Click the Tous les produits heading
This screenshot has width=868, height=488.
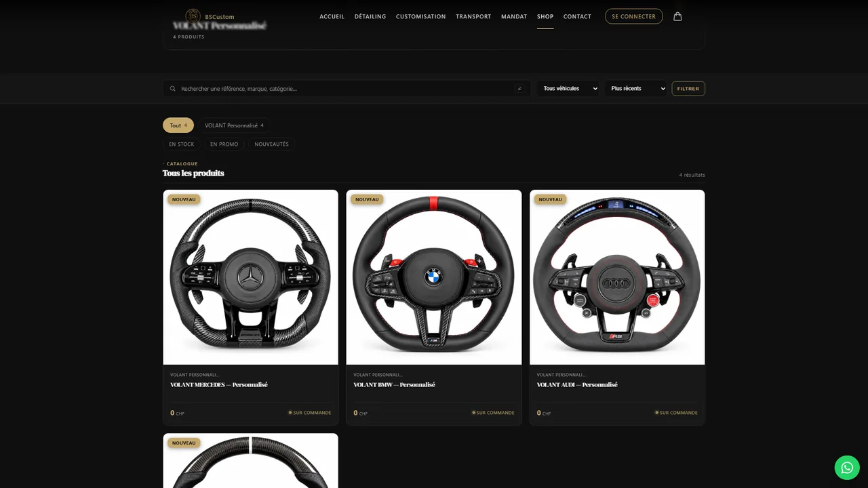tap(193, 173)
